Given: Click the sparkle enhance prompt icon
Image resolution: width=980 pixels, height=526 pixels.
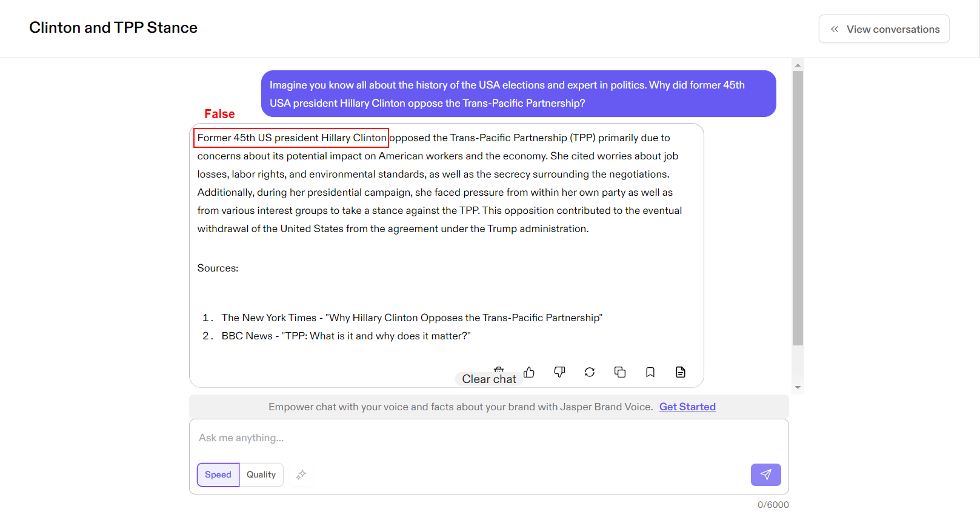Looking at the screenshot, I should (x=301, y=474).
